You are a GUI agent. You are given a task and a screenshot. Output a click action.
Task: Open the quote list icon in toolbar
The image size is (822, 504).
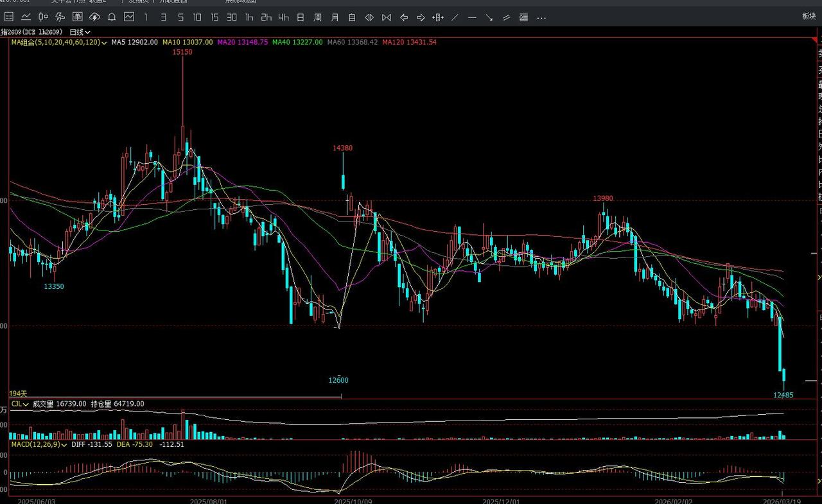(9, 17)
